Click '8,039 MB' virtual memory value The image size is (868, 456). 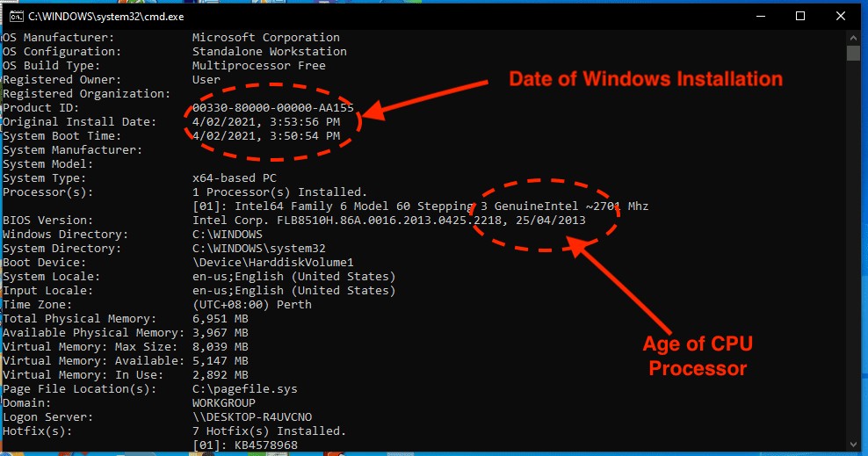[221, 347]
